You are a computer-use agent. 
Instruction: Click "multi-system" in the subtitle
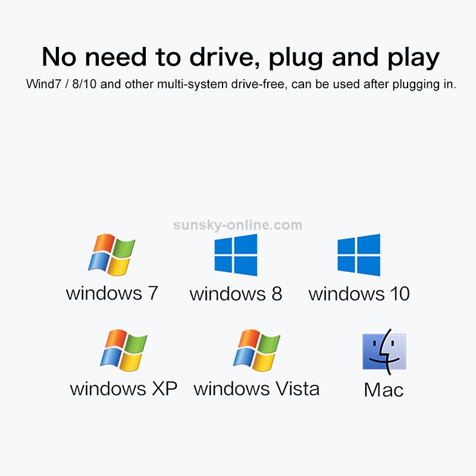tap(192, 84)
